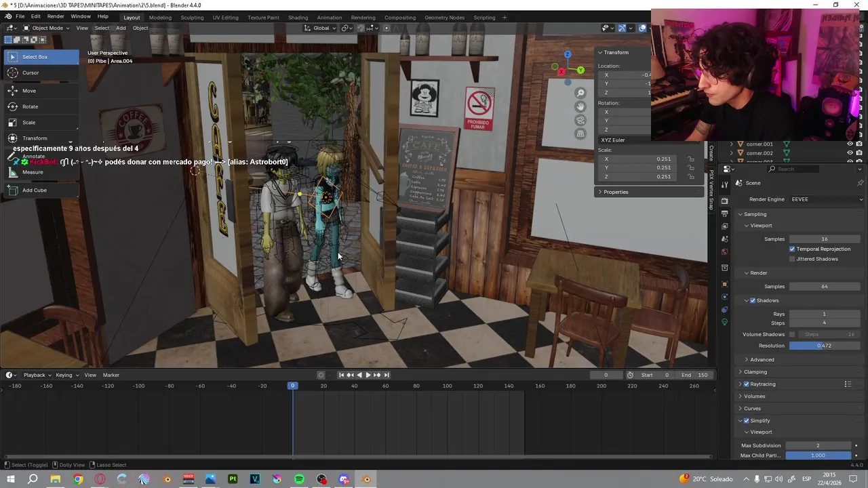Click the Windows Start button
This screenshot has height=488, width=868.
pyautogui.click(x=11, y=479)
